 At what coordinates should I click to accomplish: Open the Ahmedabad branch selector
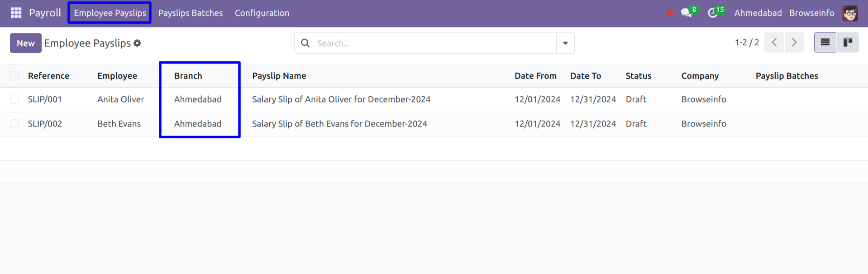[x=758, y=13]
